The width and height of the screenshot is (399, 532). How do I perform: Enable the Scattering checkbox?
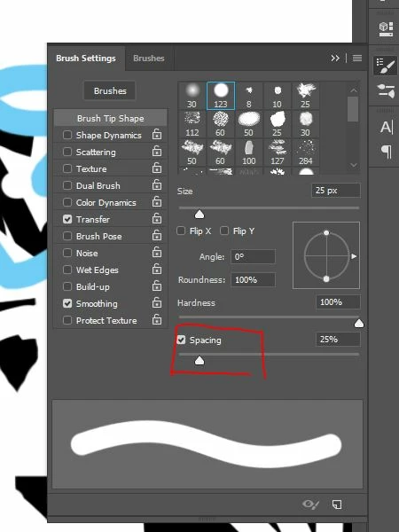tap(67, 152)
